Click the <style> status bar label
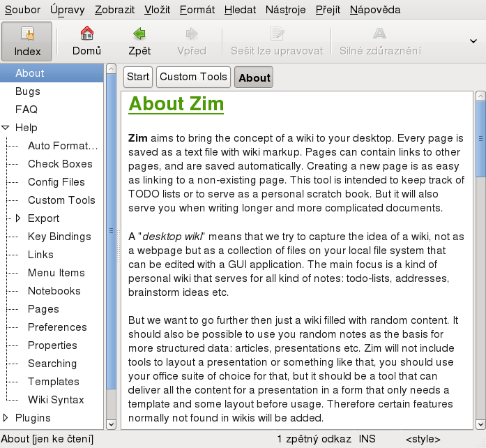This screenshot has width=486, height=448. click(x=423, y=439)
